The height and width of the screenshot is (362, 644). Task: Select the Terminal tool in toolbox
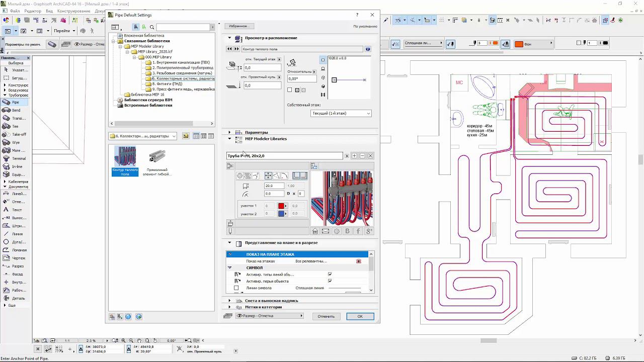(x=18, y=158)
